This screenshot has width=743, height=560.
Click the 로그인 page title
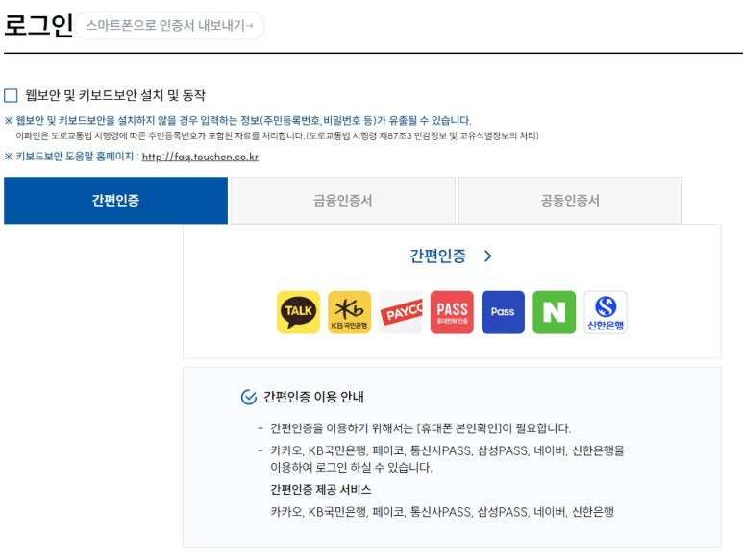click(38, 25)
